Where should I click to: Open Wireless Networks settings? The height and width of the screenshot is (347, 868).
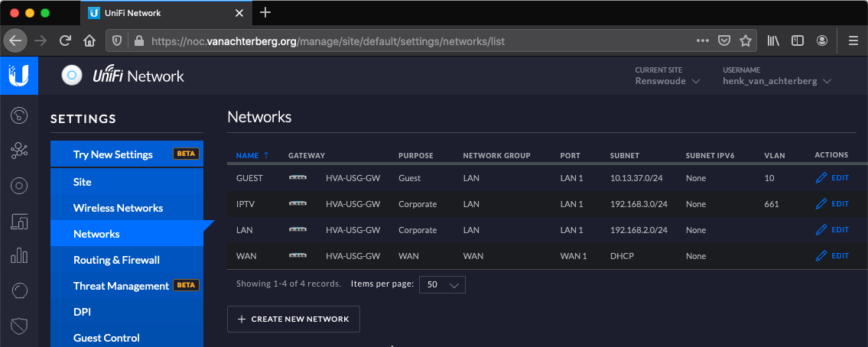click(x=127, y=208)
